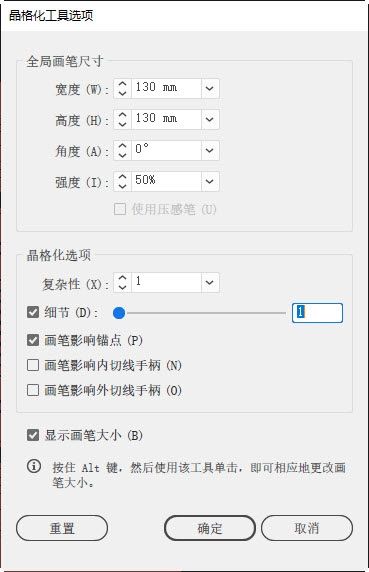Viewport: 369px width, 572px height.
Task: Enable 画笔影响外切线手柄 (O) checkbox
Action: coord(33,390)
